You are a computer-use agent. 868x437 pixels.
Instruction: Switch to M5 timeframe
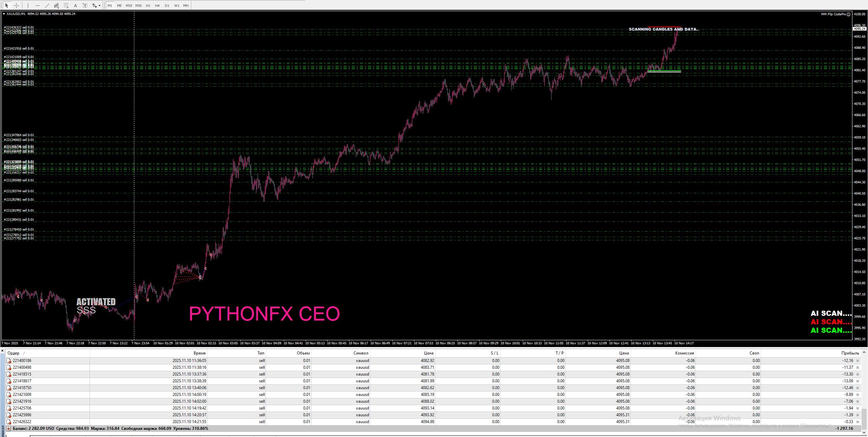119,5
